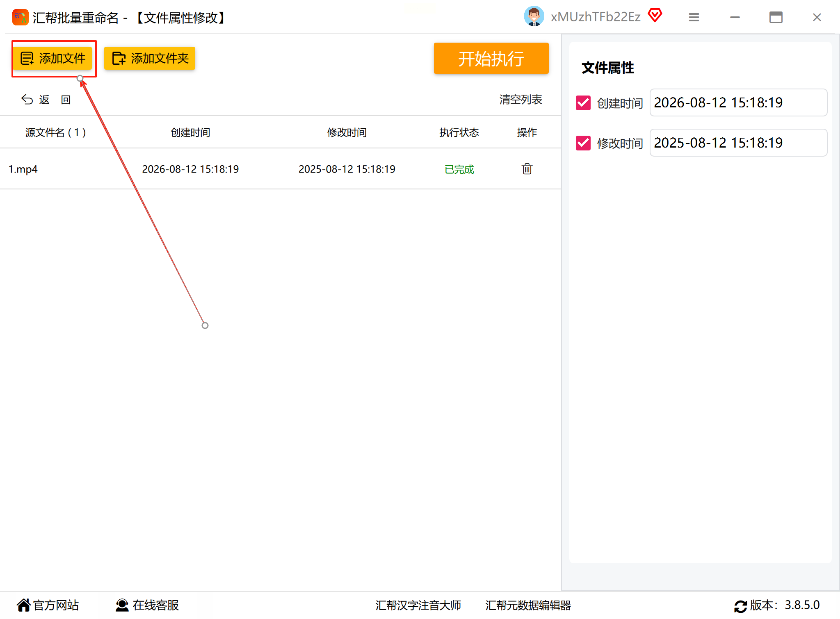Click the 创建时间 date input field
Screen dimensions: 840x619
(x=738, y=102)
